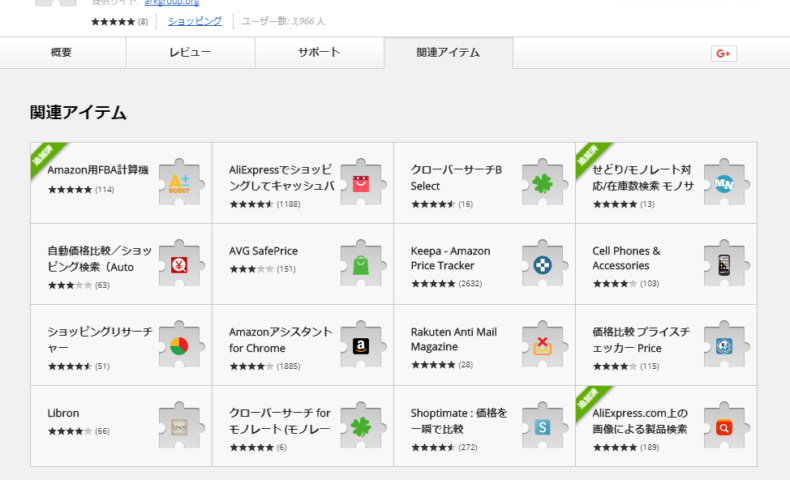The width and height of the screenshot is (790, 480).
Task: Share via the Google+ button
Action: point(723,53)
